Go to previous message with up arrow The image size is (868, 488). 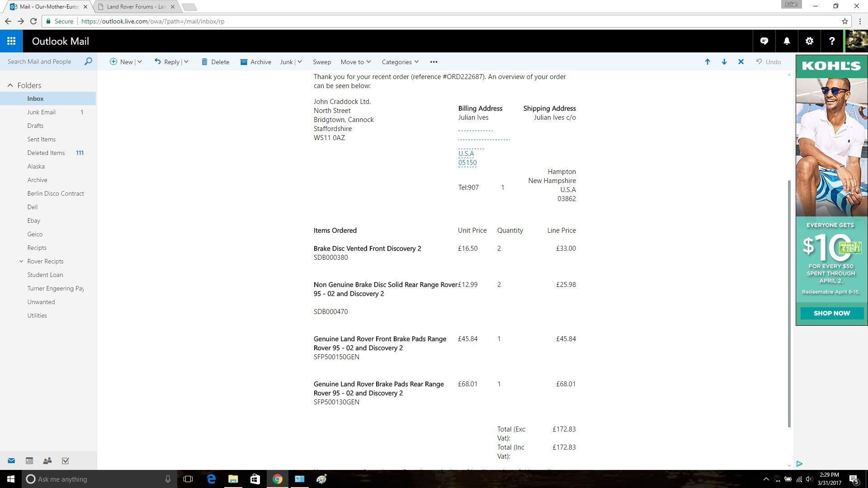click(708, 62)
